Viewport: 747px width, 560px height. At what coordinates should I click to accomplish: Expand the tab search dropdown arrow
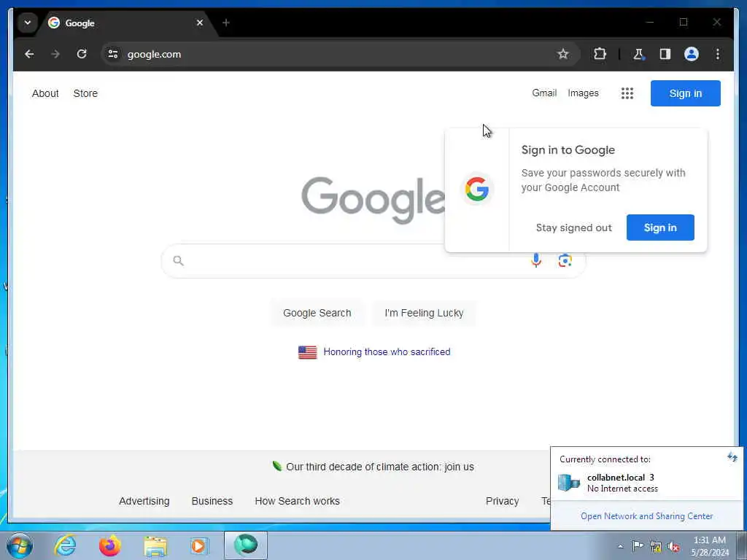coord(28,23)
